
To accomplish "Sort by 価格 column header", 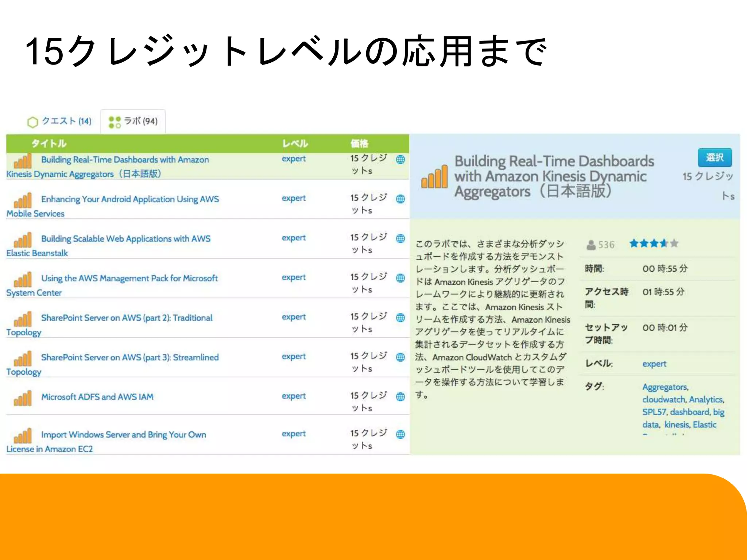I will pos(359,144).
